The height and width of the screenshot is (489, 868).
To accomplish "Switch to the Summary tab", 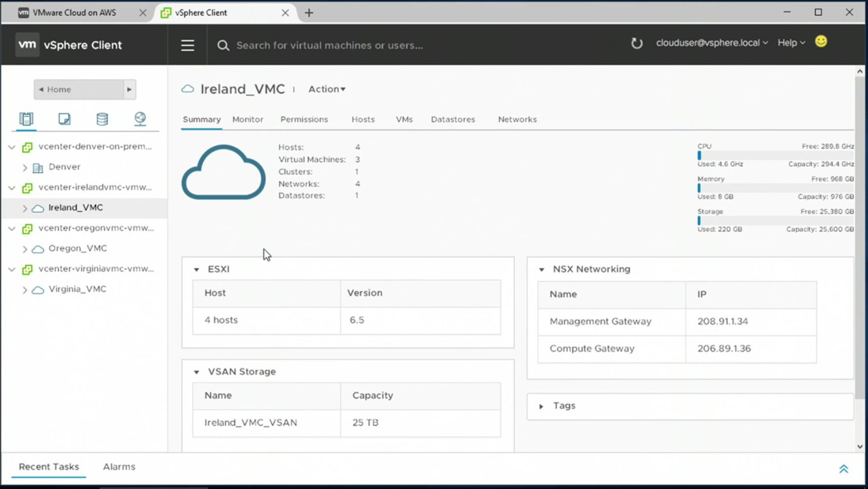I will click(x=201, y=119).
